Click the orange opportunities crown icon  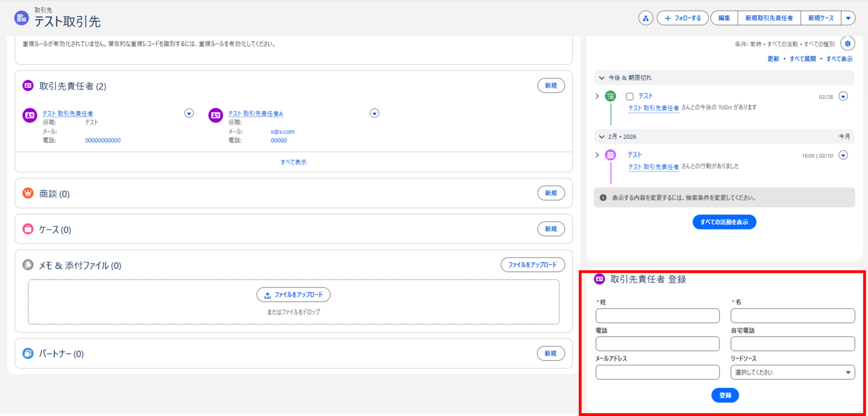pyautogui.click(x=28, y=193)
